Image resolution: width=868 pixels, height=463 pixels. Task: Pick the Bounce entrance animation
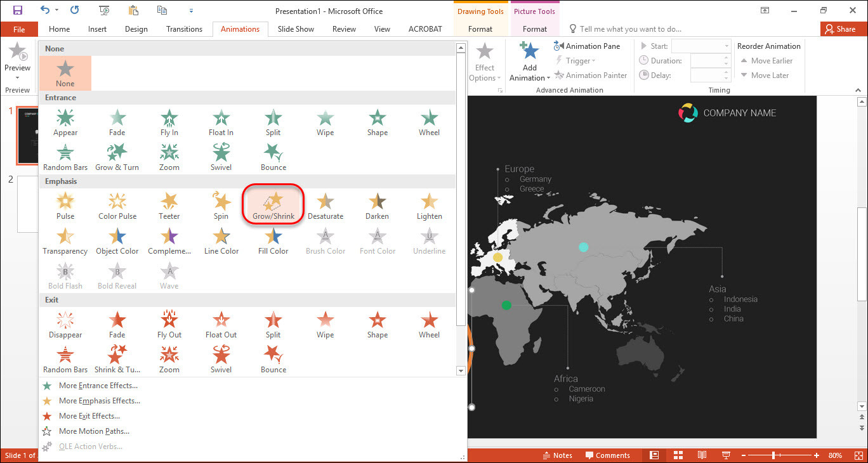273,157
